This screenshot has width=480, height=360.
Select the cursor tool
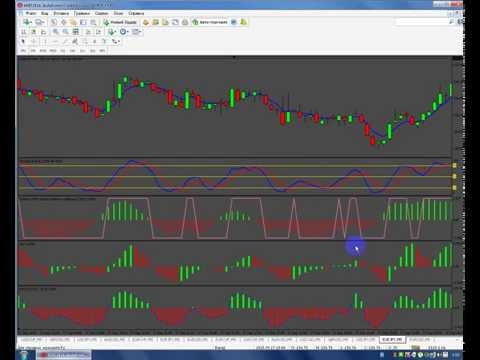[23, 41]
